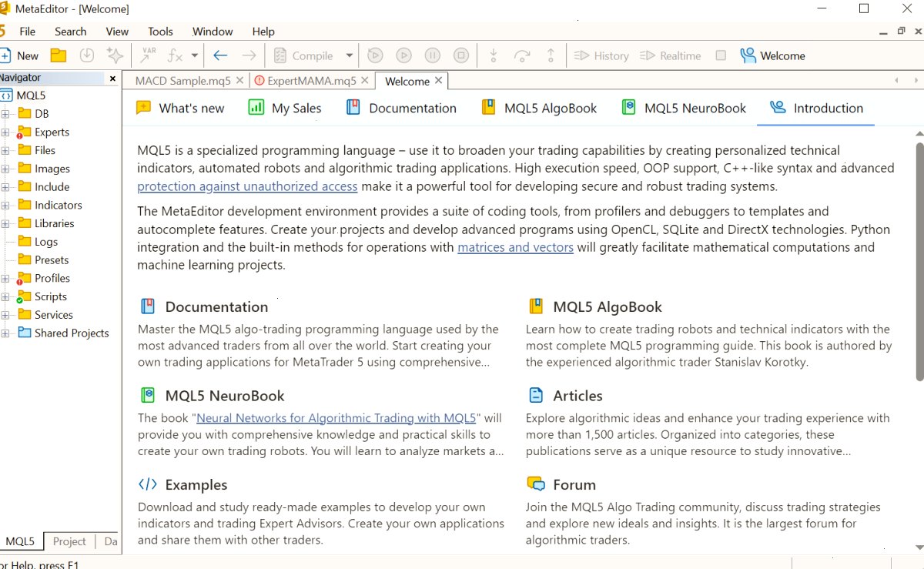Open the Forum section heading
Viewport: 924px width, 569px height.
click(574, 485)
